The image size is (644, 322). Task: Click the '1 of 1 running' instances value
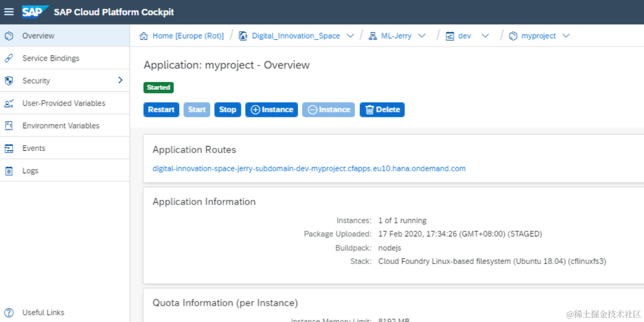pyautogui.click(x=402, y=220)
